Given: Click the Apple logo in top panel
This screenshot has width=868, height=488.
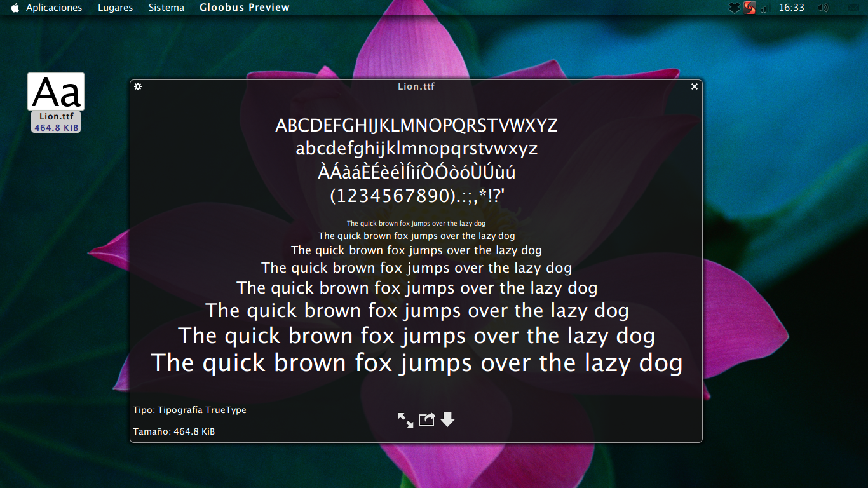Looking at the screenshot, I should click(x=15, y=8).
